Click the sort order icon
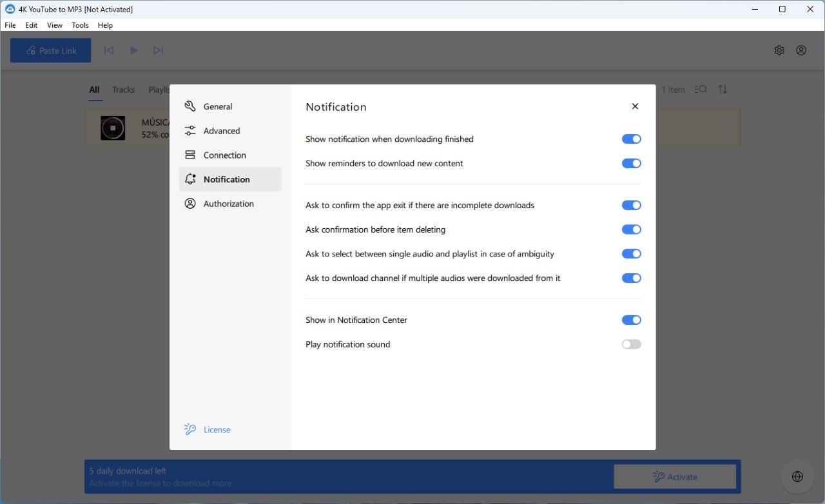 (723, 90)
